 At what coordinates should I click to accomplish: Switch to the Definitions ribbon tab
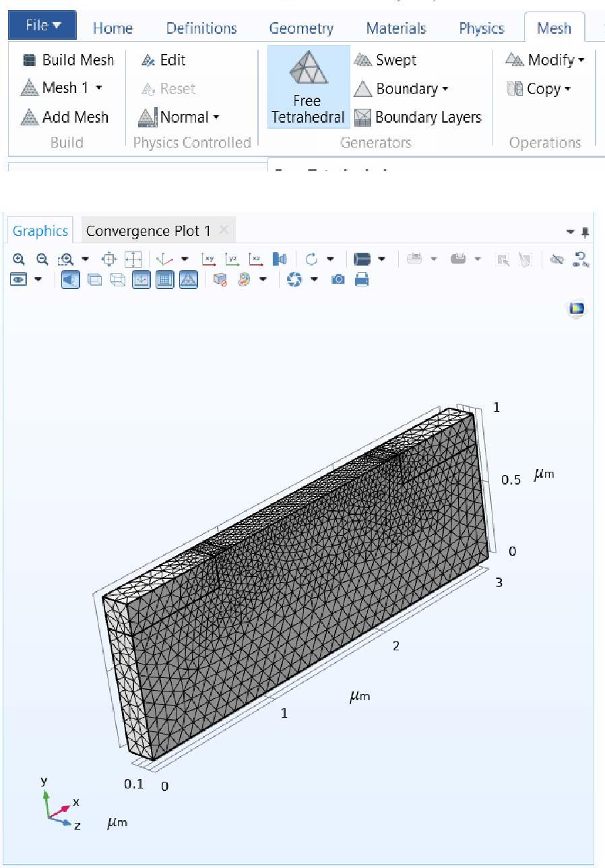201,28
